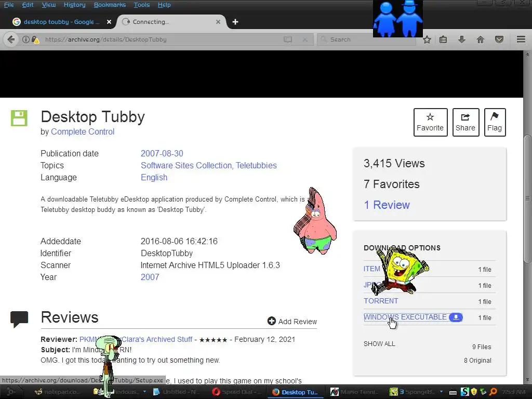Click the start button in the taskbar
This screenshot has height=399, width=532.
[11, 392]
